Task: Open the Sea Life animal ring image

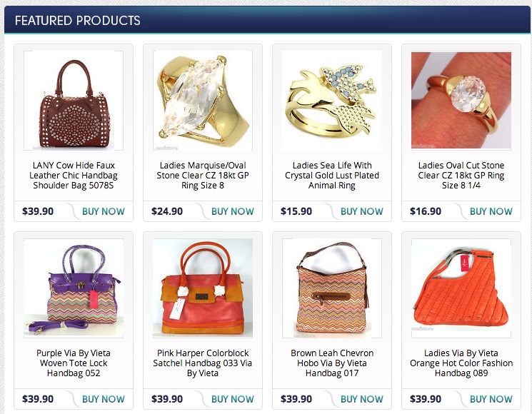Action: pyautogui.click(x=332, y=101)
